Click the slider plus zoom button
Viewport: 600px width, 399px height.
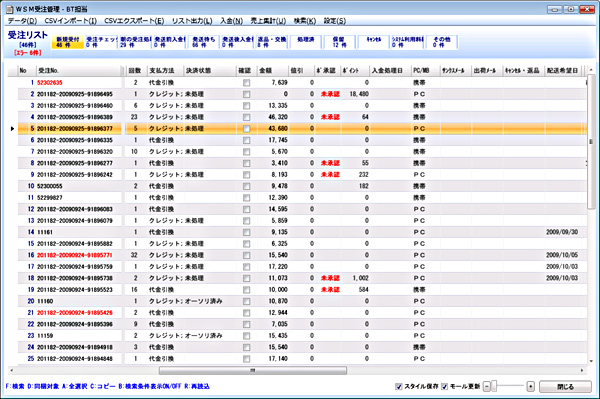(530, 386)
